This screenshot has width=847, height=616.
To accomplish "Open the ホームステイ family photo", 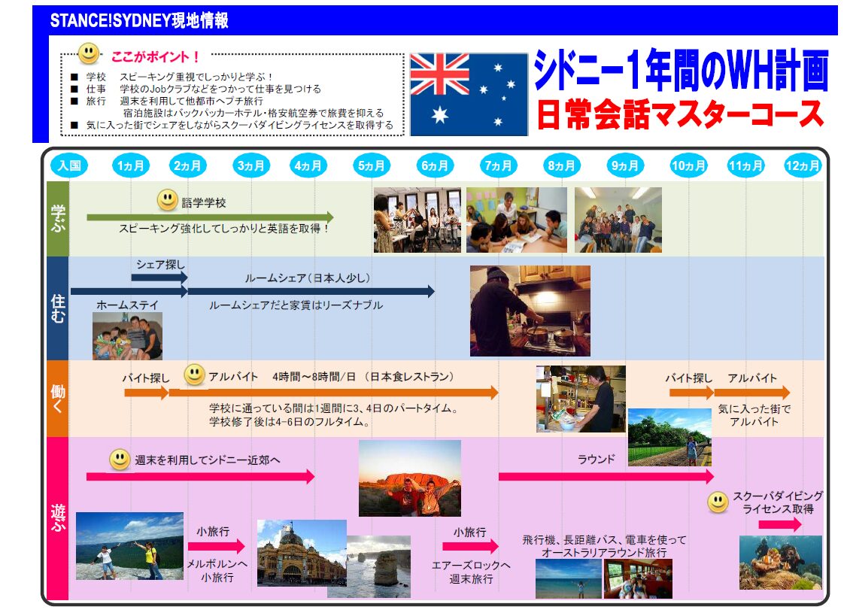I will pos(127,336).
